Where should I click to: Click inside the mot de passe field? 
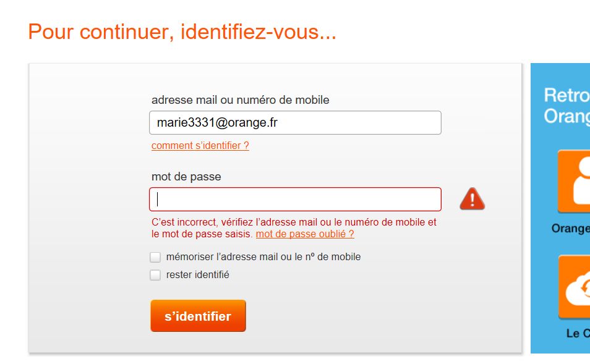tap(295, 199)
